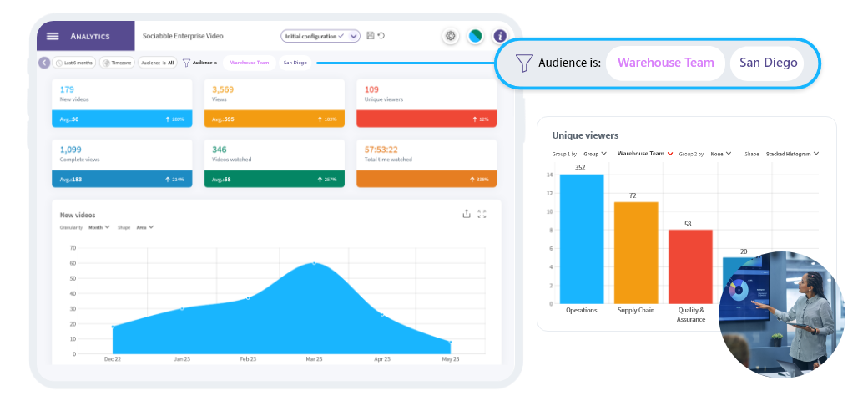Click the clock icon in Last 6 months

[x=58, y=63]
